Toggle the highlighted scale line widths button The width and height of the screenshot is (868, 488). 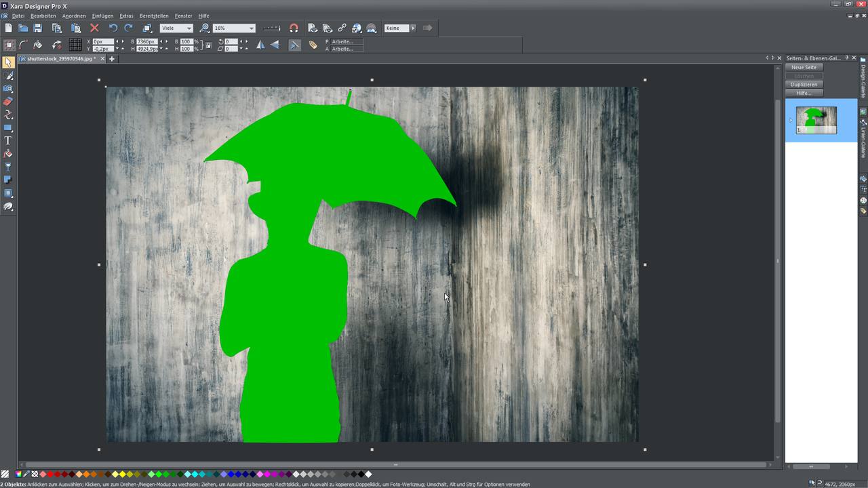[294, 45]
